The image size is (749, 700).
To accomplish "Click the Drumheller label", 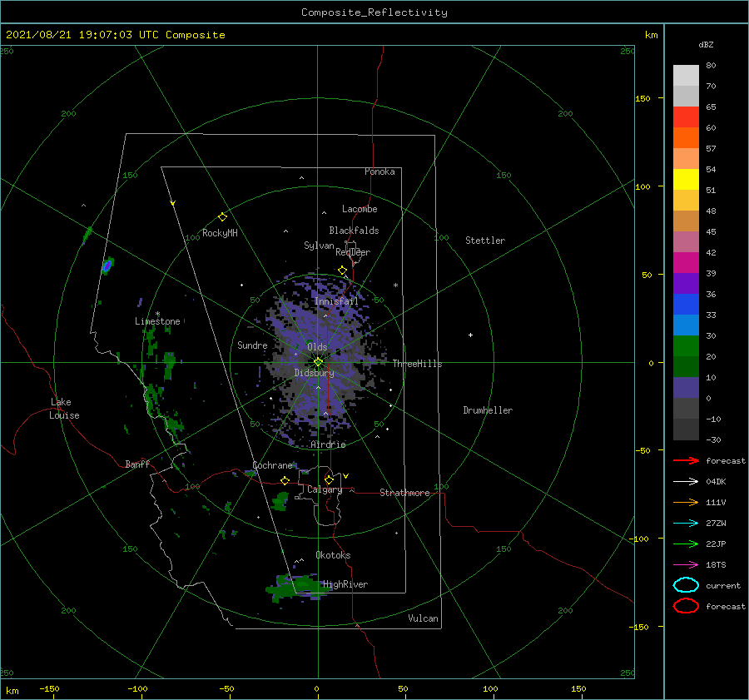I will tap(488, 410).
